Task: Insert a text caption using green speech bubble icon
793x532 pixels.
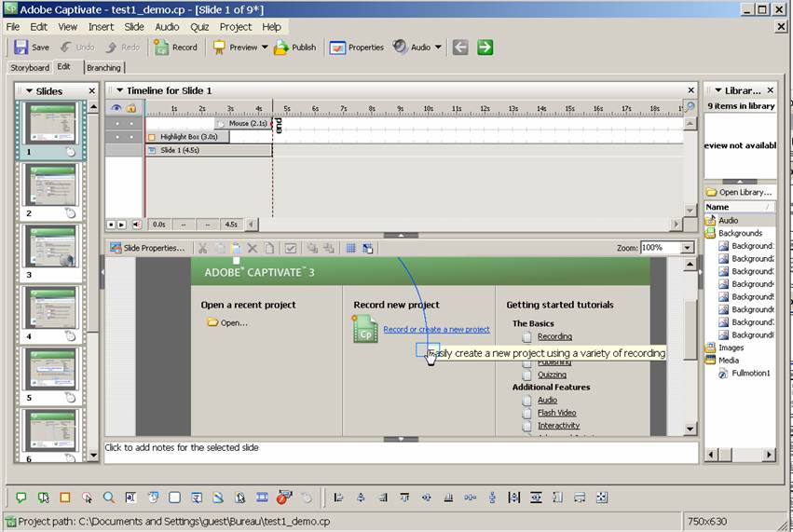Action: tap(21, 498)
